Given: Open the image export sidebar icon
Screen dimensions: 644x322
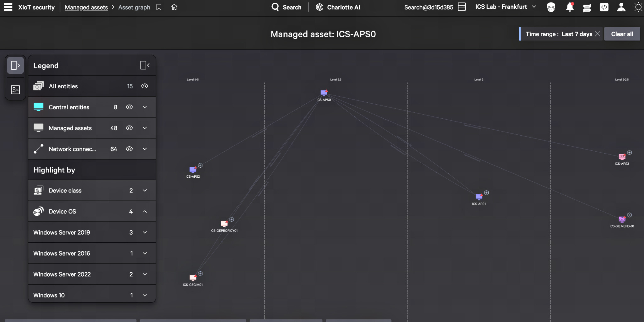Looking at the screenshot, I should (15, 90).
